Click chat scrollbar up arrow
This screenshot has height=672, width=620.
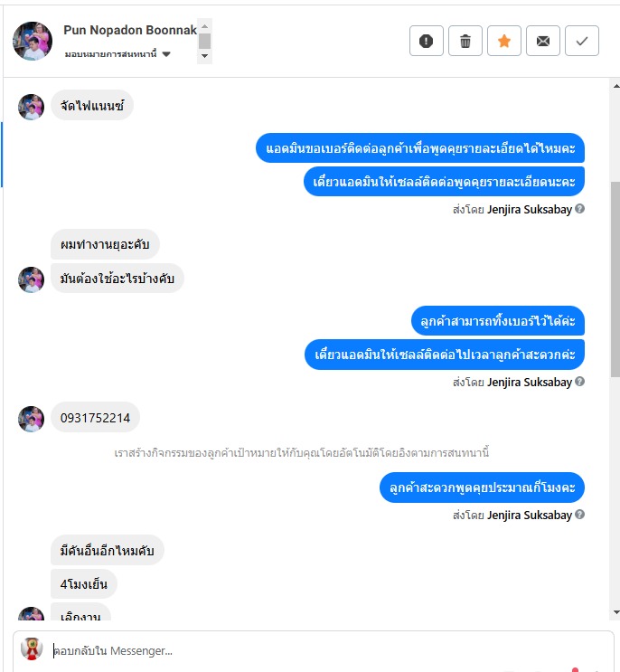(615, 86)
